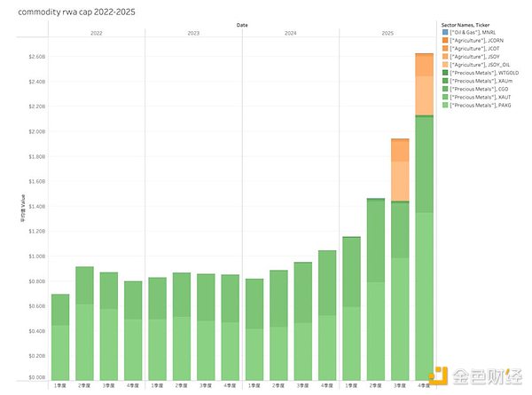Select the 2023 year column header
The width and height of the screenshot is (532, 395).
[192, 33]
